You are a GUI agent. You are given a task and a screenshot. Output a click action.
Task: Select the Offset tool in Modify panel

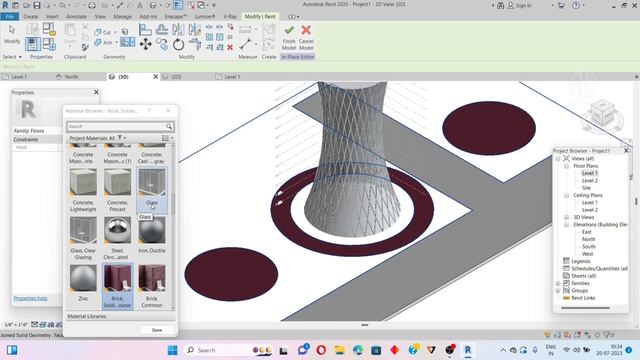[162, 29]
